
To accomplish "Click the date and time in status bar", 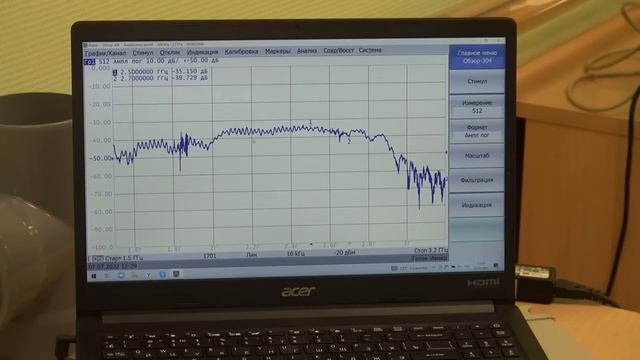I will click(x=113, y=266).
